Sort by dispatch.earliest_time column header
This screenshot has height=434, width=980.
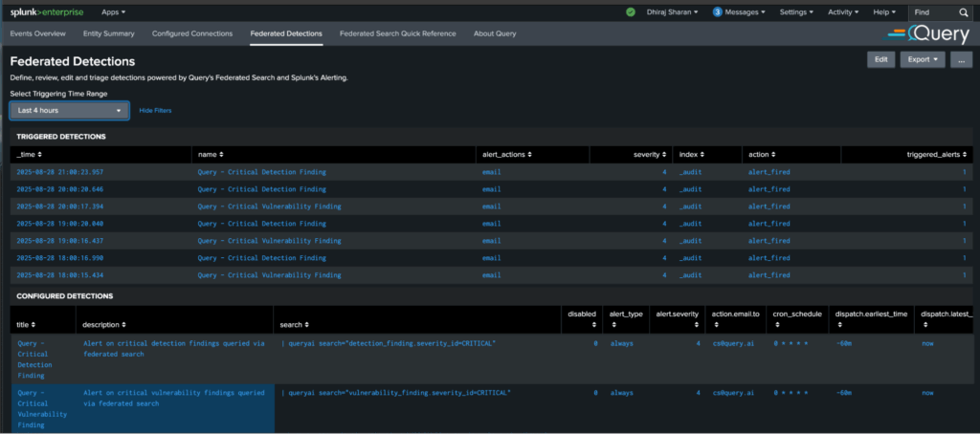point(871,319)
